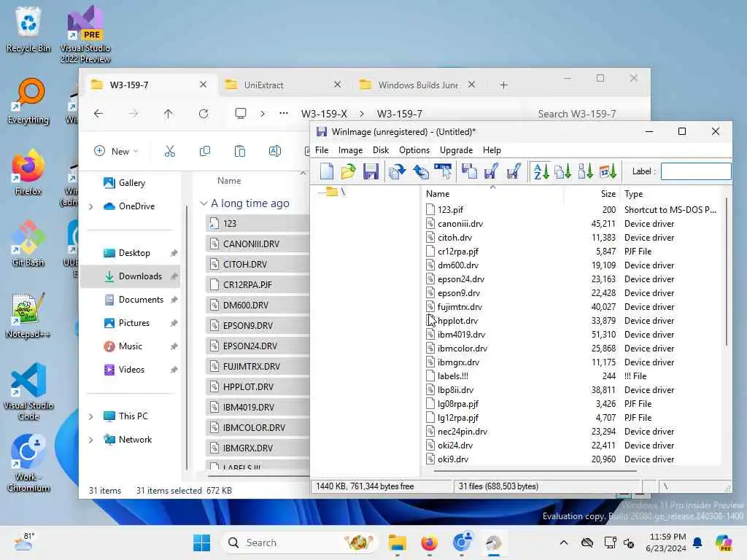Click the Paste icon in Explorer
Viewport: 747px width, 560px height.
point(239,151)
